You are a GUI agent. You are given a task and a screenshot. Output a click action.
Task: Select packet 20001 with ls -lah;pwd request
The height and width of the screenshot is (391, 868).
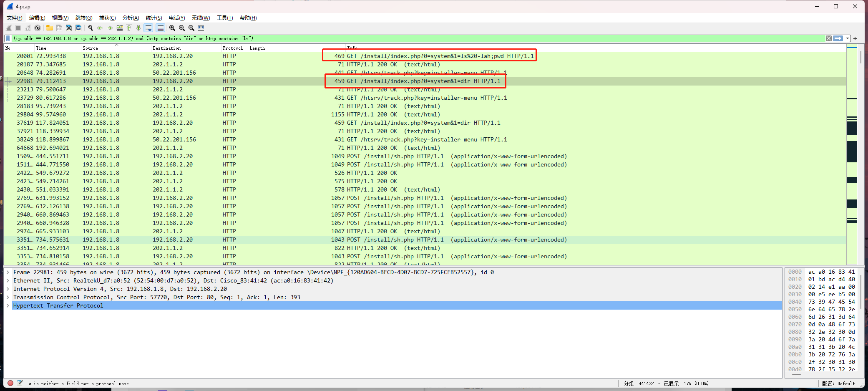pos(425,56)
